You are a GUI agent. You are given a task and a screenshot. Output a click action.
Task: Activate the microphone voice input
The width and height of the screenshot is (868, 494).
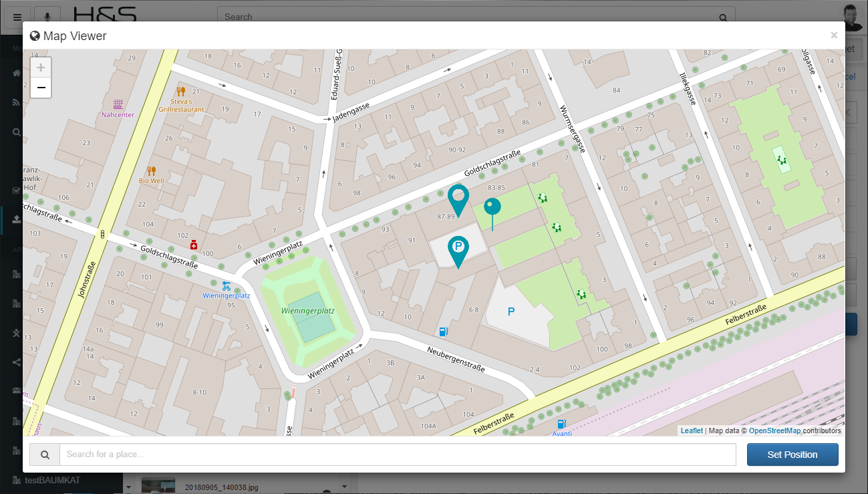[47, 17]
